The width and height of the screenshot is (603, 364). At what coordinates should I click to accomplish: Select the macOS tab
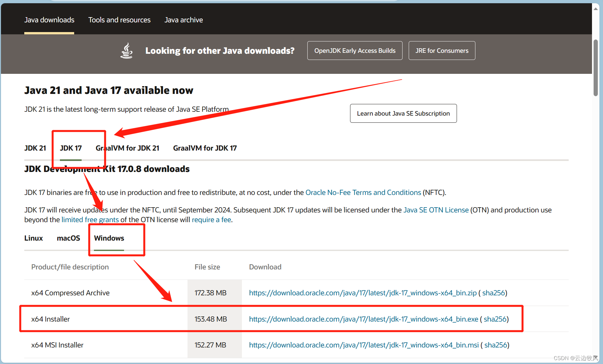(x=68, y=238)
